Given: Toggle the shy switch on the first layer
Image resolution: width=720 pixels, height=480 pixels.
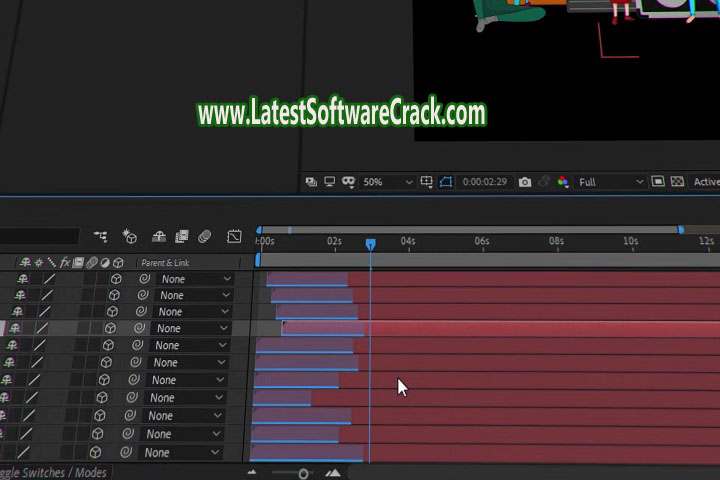Looking at the screenshot, I should click(23, 280).
